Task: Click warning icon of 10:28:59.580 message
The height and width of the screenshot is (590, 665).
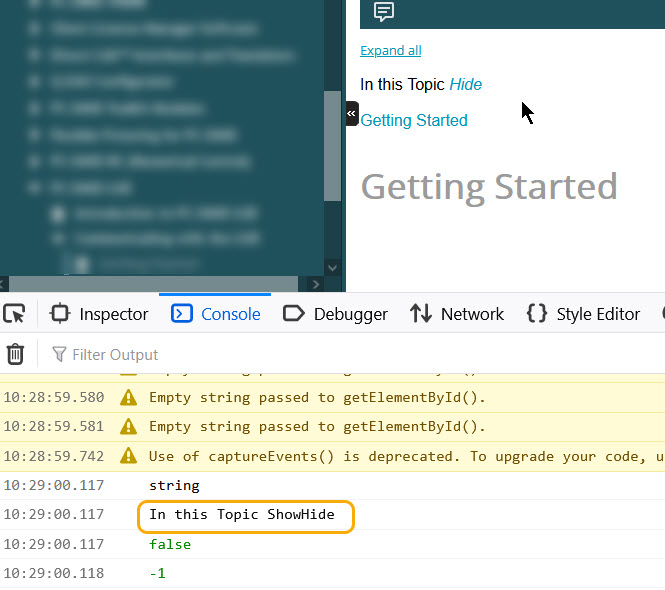Action: [x=129, y=398]
